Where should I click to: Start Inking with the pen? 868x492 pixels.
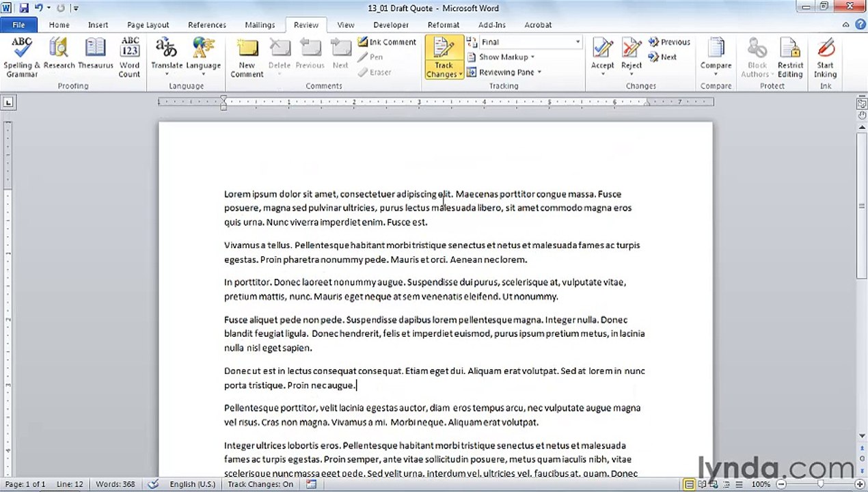[825, 57]
